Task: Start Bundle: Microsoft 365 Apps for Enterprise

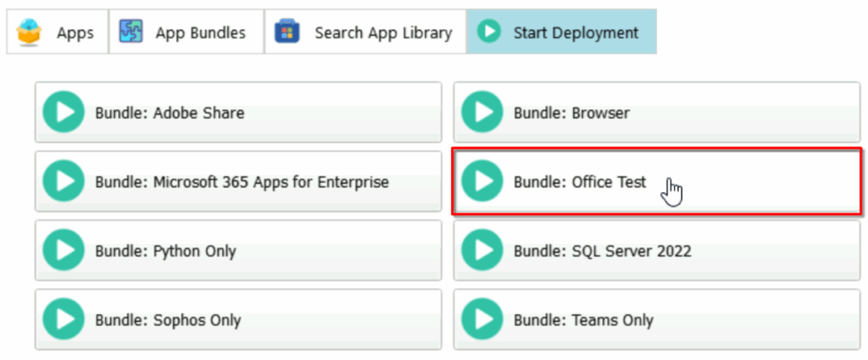Action: [238, 180]
